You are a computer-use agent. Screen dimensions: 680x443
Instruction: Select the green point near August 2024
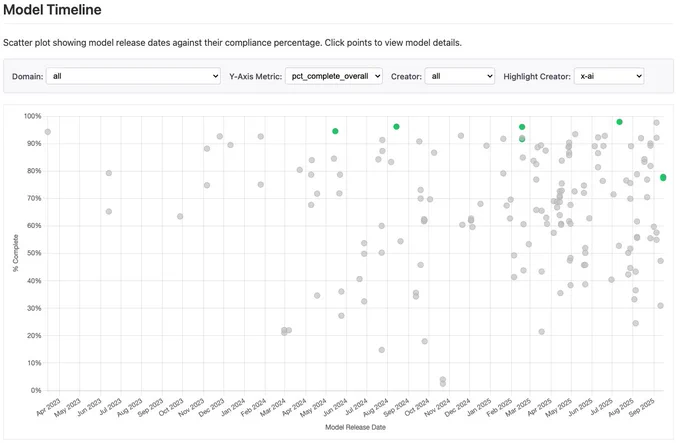[x=397, y=127]
